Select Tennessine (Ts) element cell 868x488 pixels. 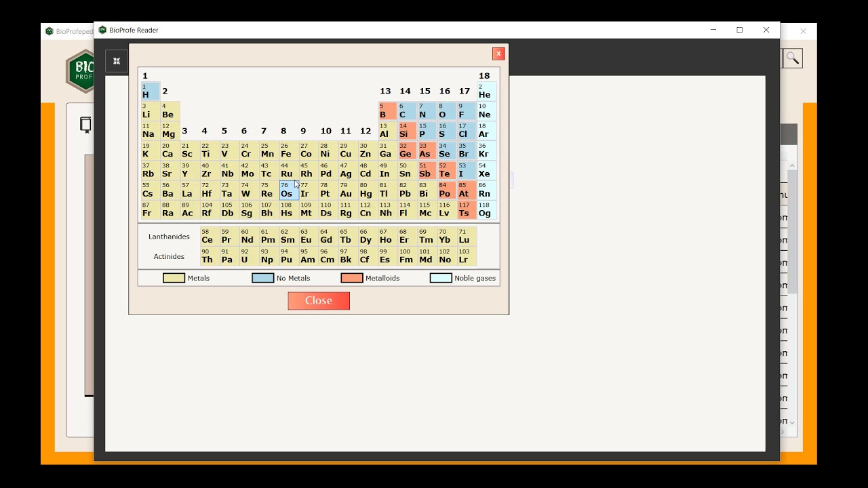pos(467,210)
